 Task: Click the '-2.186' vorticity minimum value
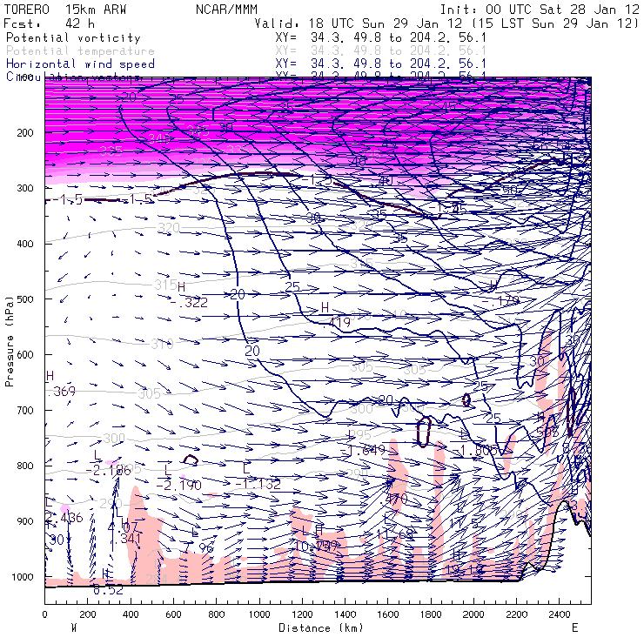point(109,470)
